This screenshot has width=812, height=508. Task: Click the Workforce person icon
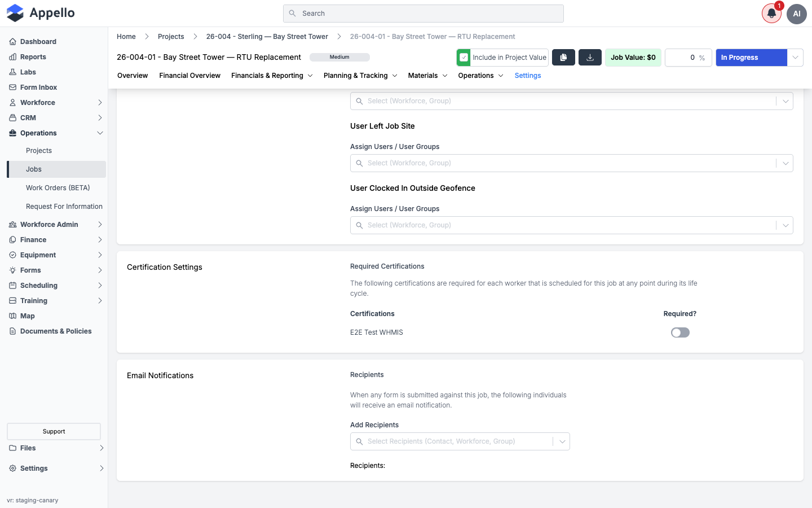point(12,103)
